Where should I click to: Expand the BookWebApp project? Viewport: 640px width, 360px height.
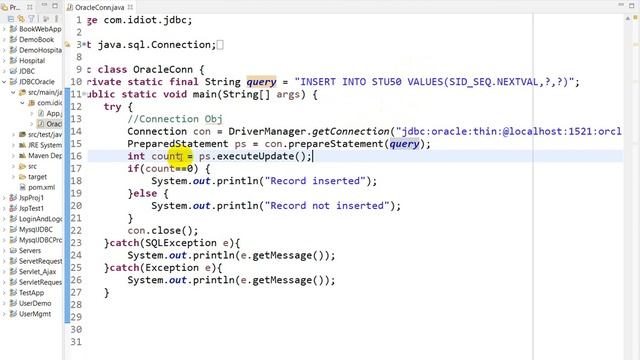[x=4, y=29]
